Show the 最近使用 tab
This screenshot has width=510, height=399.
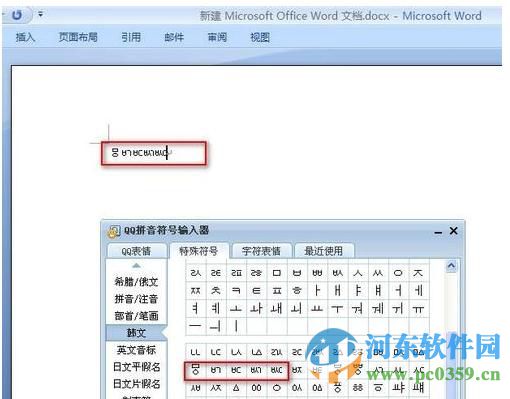tap(324, 251)
